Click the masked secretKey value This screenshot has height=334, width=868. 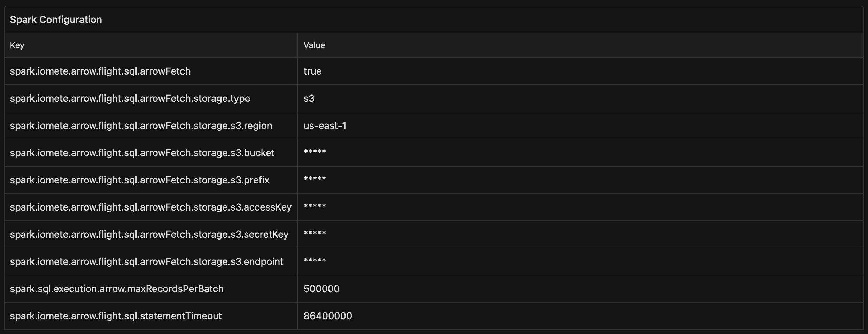tap(315, 234)
